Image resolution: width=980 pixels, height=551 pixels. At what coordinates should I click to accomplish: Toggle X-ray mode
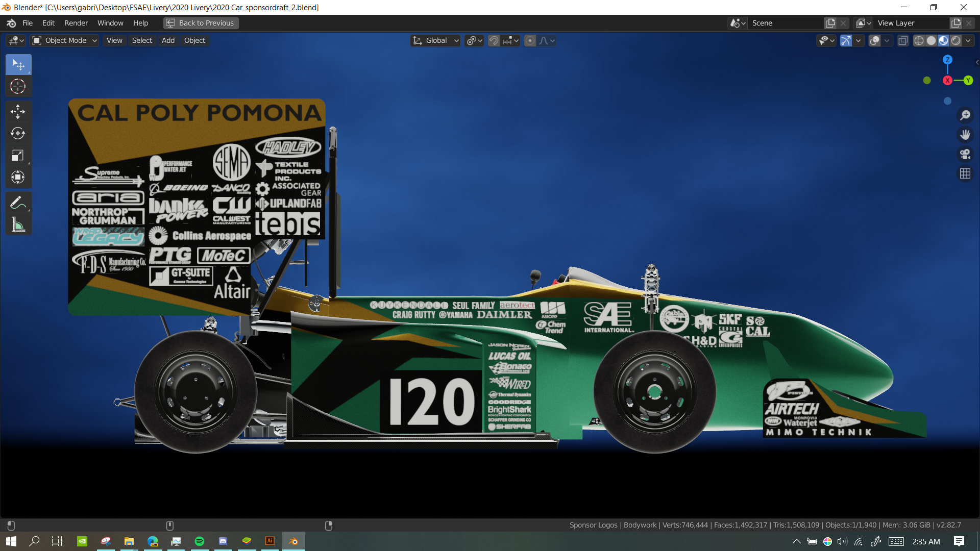click(x=903, y=41)
